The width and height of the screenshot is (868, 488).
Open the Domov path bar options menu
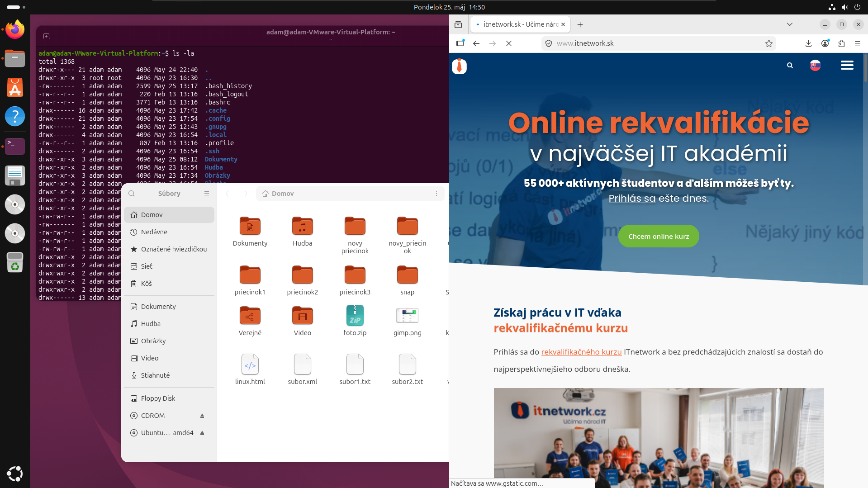tap(436, 194)
